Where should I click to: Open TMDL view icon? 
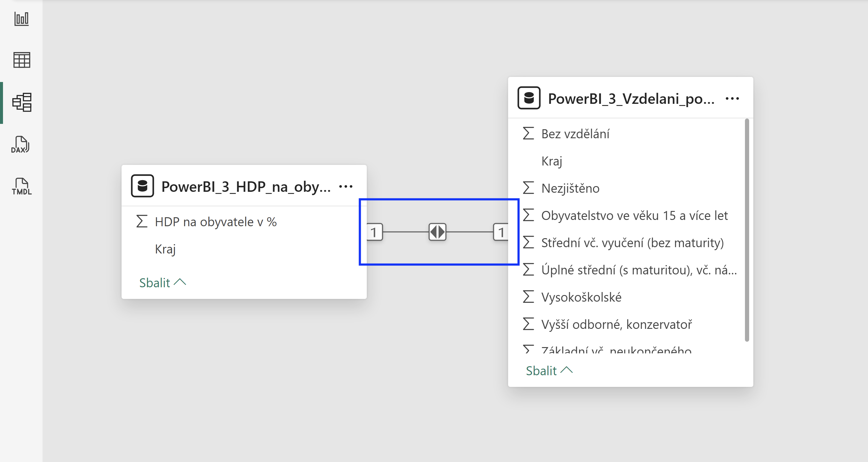point(22,186)
